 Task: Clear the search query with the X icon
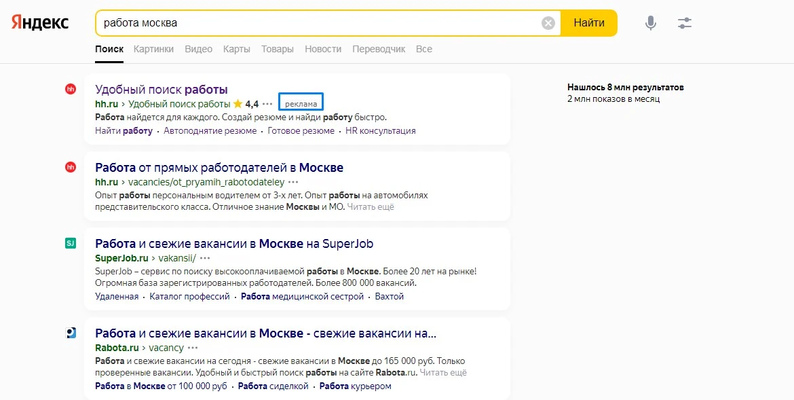pos(548,23)
